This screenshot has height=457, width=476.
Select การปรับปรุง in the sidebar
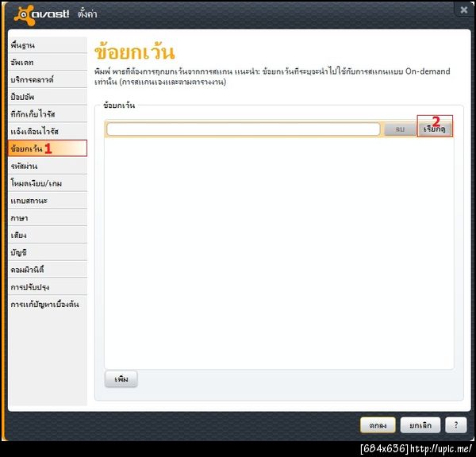48,287
